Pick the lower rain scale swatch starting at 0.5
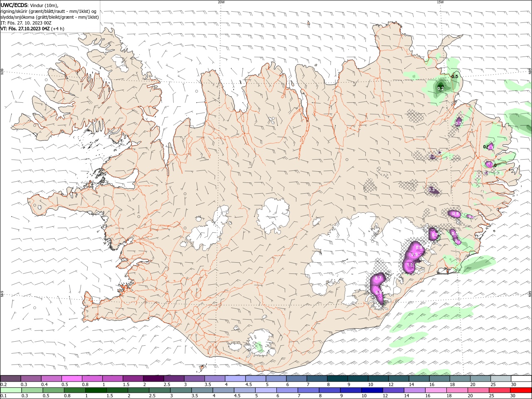Screen dimensions: 532x399 53,390
